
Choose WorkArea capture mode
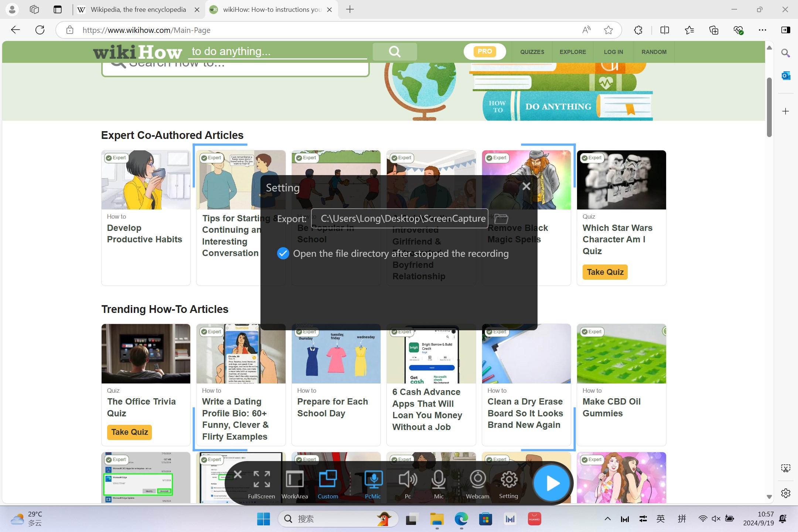click(x=294, y=484)
